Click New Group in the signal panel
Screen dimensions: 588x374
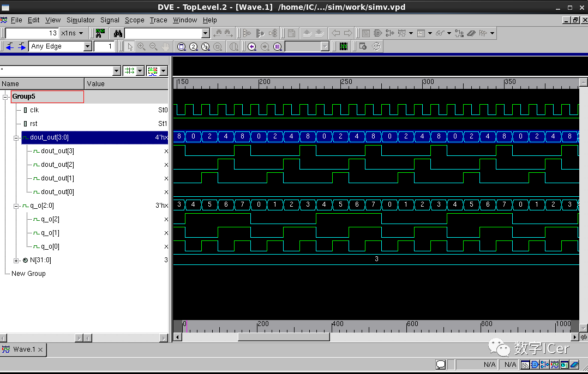[28, 273]
